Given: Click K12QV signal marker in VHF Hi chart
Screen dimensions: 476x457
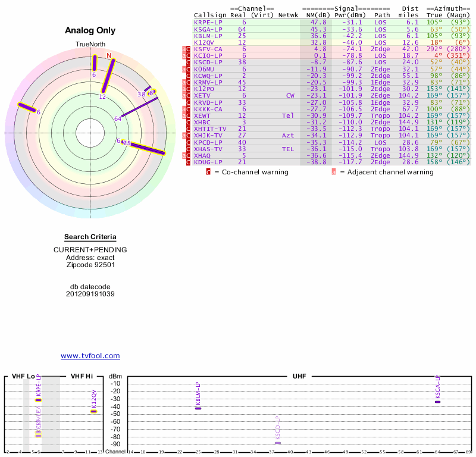Looking at the screenshot, I should click(x=93, y=411).
